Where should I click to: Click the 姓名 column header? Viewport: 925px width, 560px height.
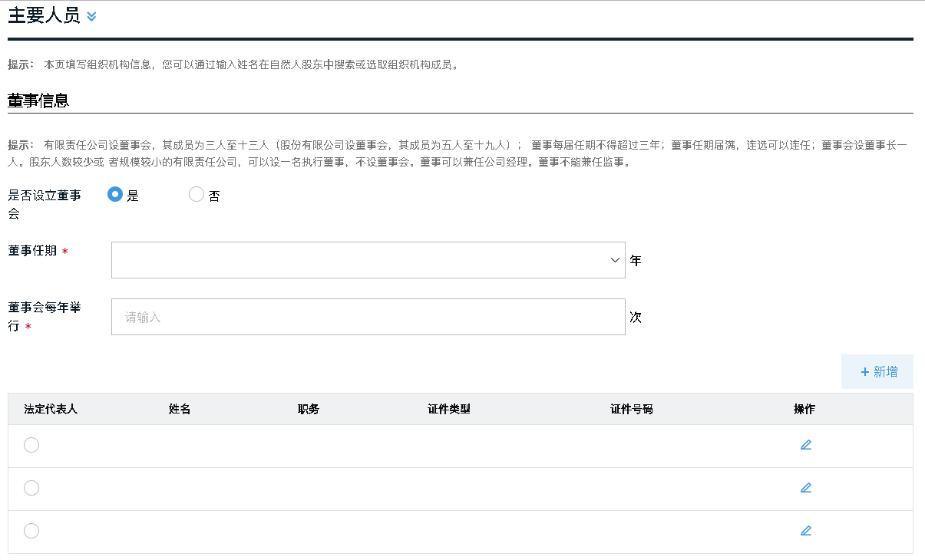click(178, 409)
